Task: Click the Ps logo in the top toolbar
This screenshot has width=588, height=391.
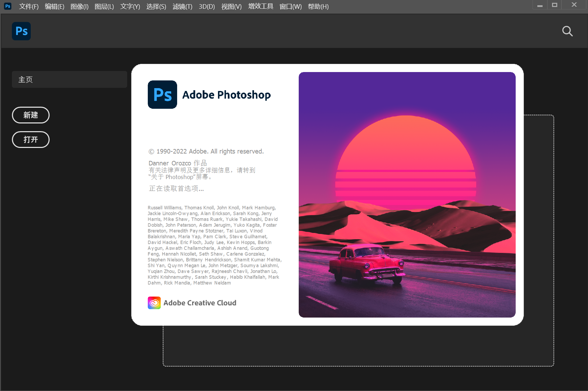Action: tap(21, 31)
